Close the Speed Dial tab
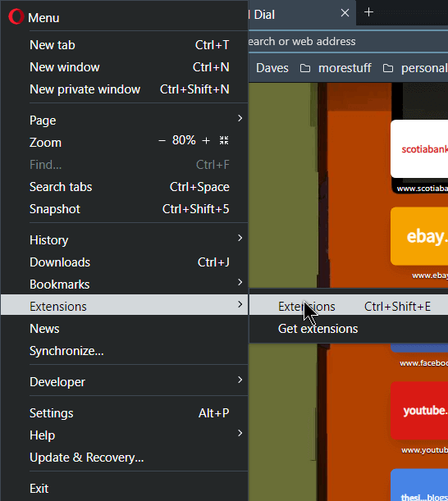The image size is (448, 501). pyautogui.click(x=345, y=13)
